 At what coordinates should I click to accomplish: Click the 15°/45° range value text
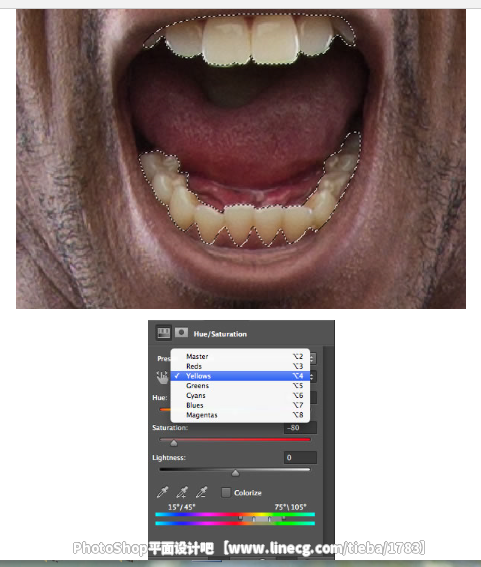[182, 507]
